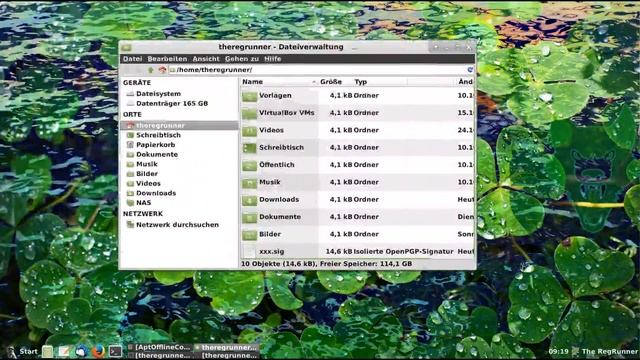Select the Bilder folder icon in file list
This screenshot has height=360, width=640.
pos(249,235)
